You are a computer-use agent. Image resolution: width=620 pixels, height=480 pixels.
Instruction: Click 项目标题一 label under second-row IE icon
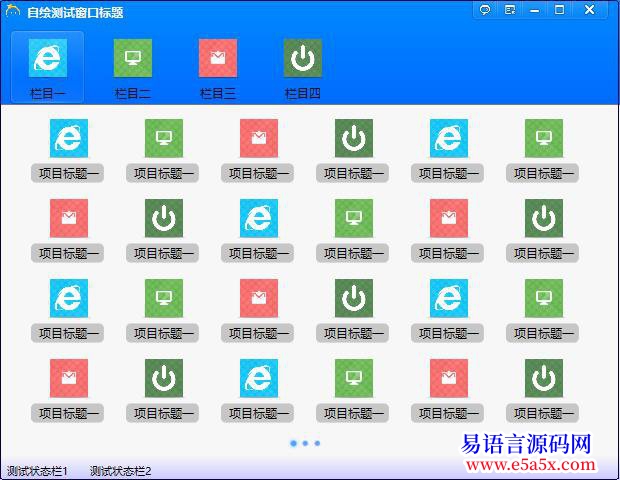257,253
